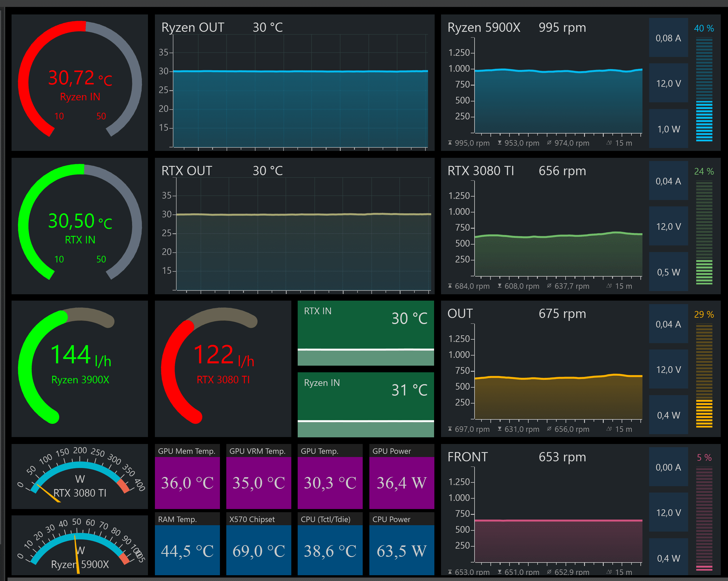Select the green RTX IN 30 °C tile
728x581 pixels.
[366, 333]
